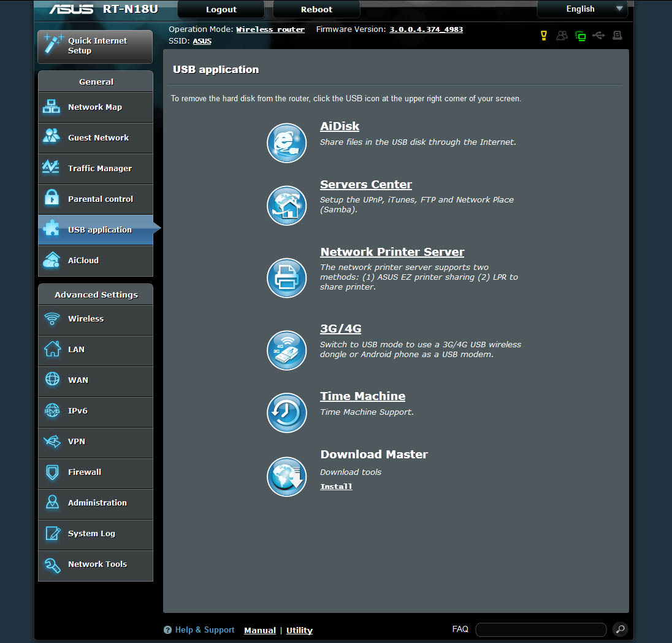Click the Network Map sidebar icon
672x643 pixels.
click(52, 107)
